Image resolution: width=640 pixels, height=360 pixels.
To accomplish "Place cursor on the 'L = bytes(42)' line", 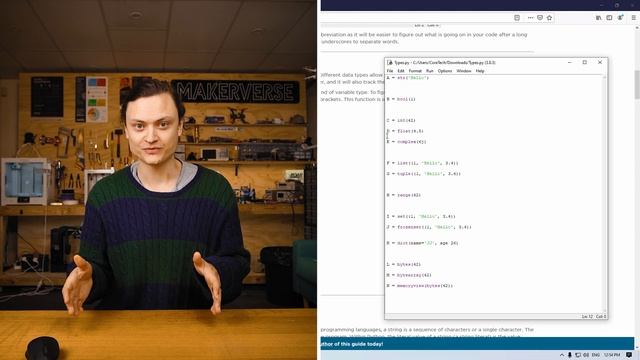I will click(404, 264).
